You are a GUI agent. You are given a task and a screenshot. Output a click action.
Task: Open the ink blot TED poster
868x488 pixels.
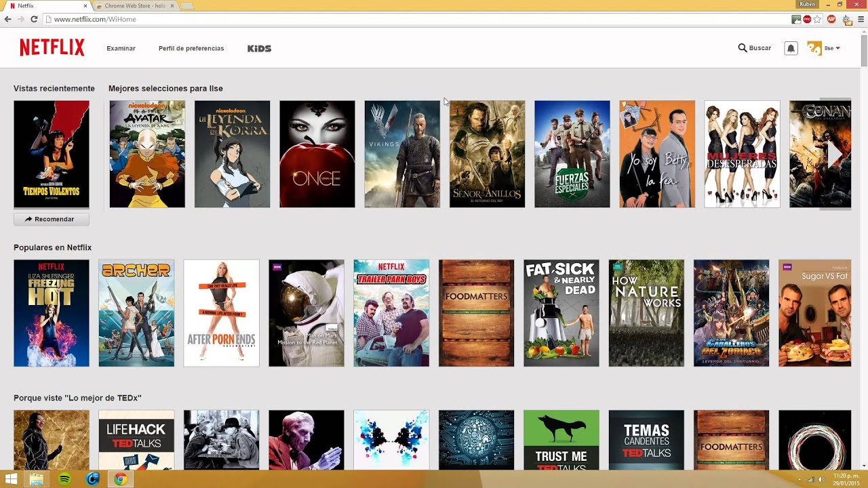pyautogui.click(x=391, y=440)
